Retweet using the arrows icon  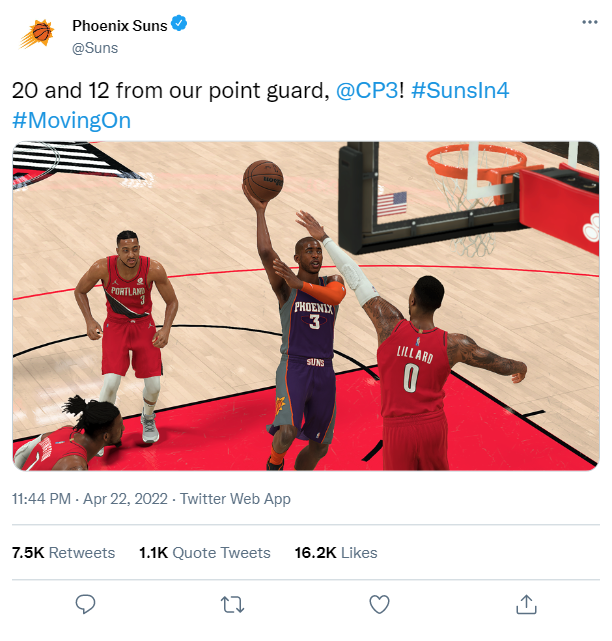(x=232, y=605)
